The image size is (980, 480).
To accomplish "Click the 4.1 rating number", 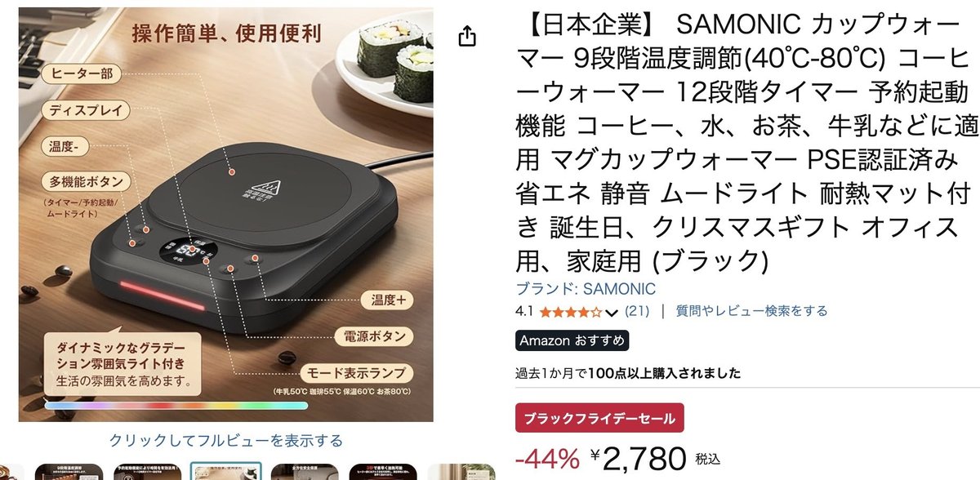I will click(x=525, y=311).
